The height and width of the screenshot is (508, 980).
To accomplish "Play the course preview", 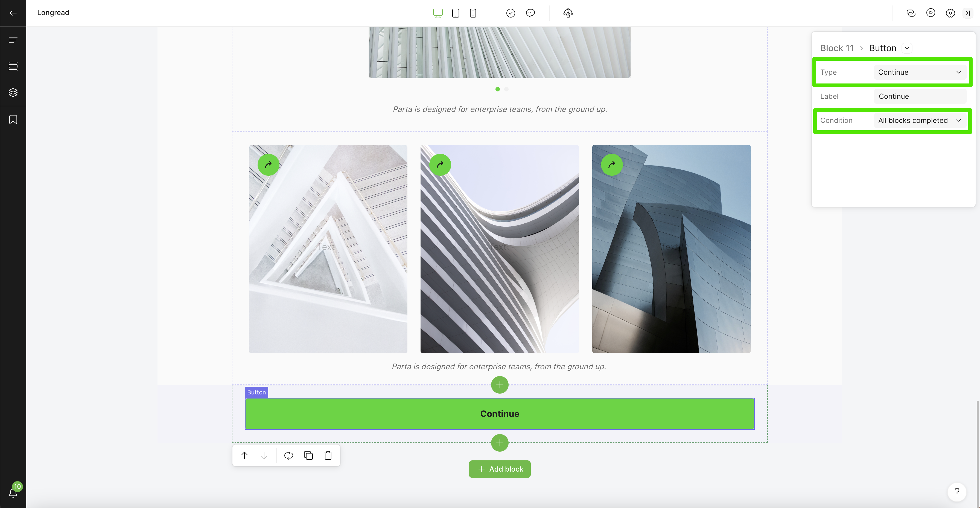I will click(931, 13).
